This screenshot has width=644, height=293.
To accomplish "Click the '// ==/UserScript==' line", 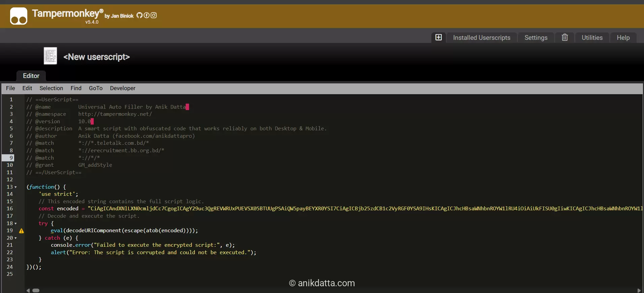I will [54, 172].
